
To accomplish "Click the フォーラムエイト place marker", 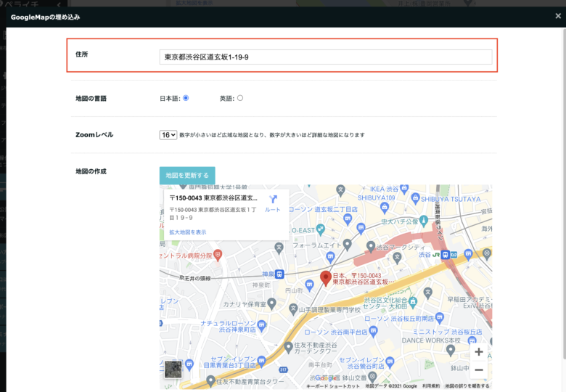I will (x=348, y=245).
